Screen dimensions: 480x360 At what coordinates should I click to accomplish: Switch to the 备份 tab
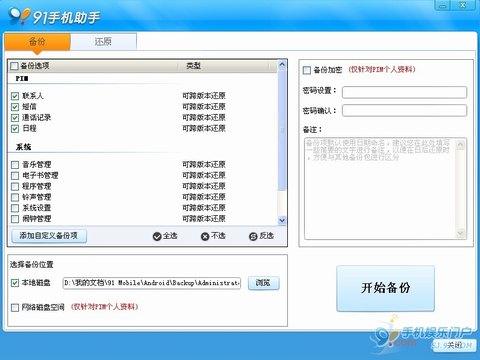tap(37, 42)
